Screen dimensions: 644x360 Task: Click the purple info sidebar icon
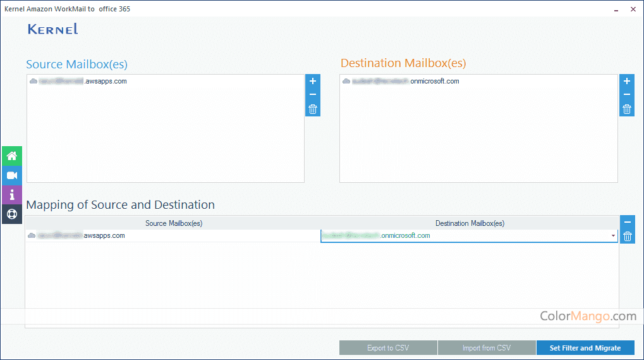point(11,195)
